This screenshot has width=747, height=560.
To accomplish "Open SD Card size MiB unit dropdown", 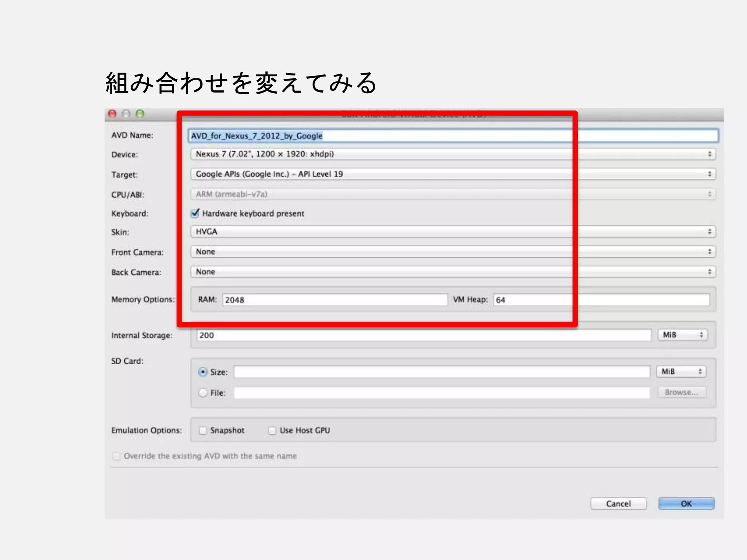I will coord(681,372).
